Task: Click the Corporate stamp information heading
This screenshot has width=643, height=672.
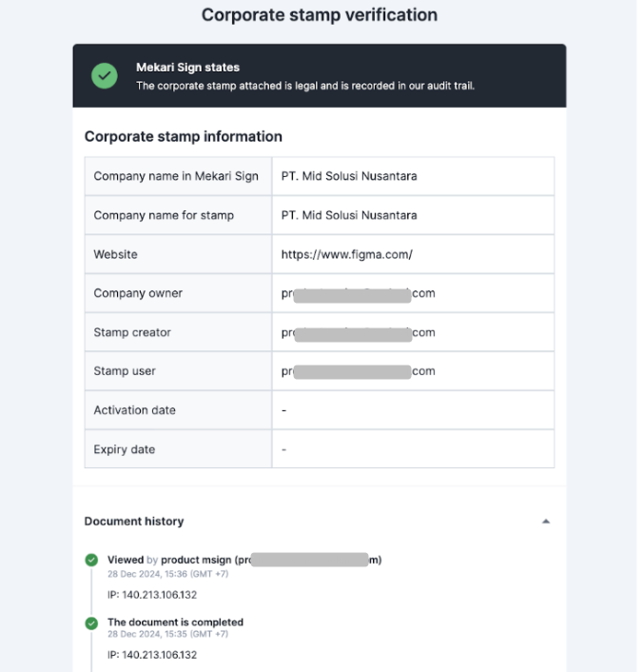Action: click(x=184, y=137)
